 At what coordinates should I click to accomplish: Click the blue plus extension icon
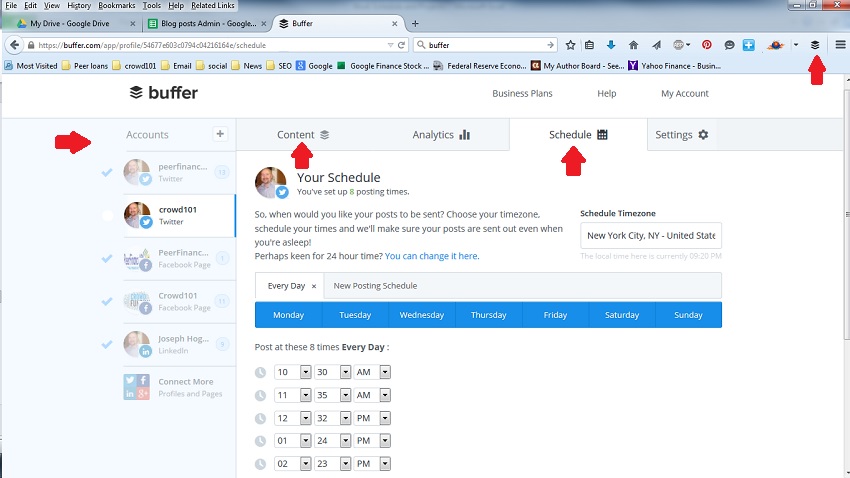click(749, 45)
